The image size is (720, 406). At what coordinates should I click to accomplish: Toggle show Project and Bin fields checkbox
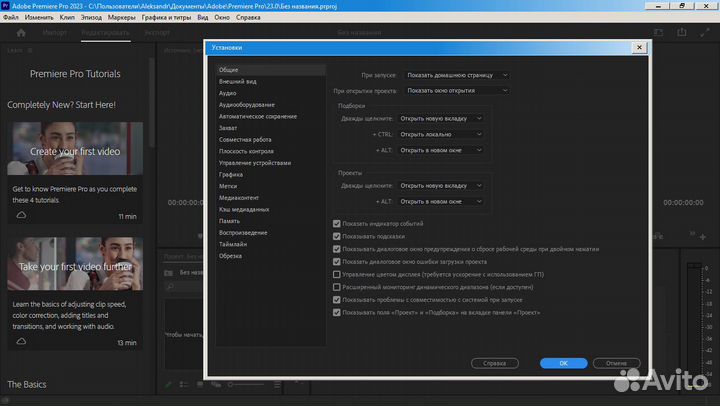[337, 313]
